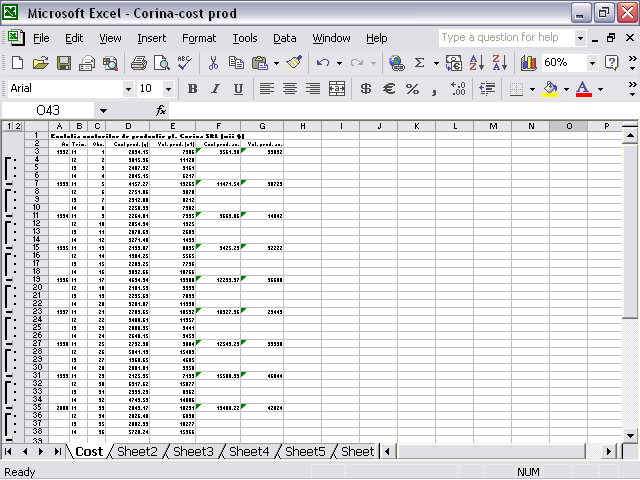Open the Data menu

click(x=285, y=38)
